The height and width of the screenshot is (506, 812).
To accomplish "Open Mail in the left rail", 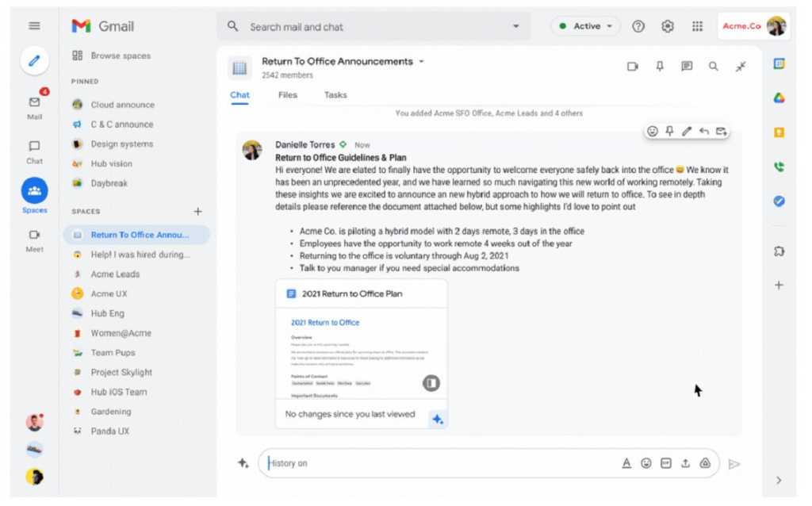I will point(35,107).
